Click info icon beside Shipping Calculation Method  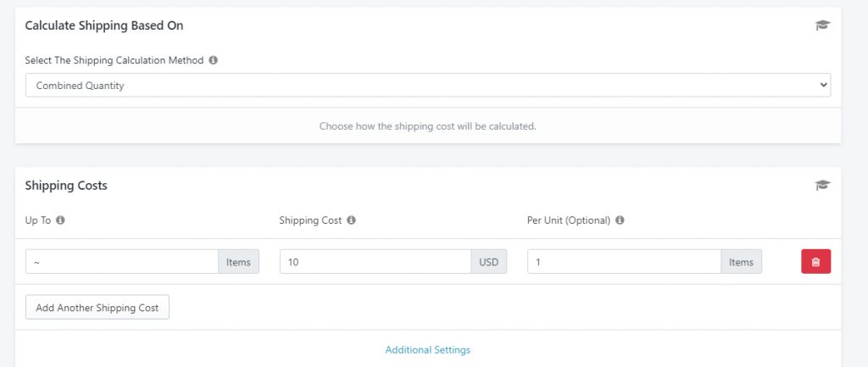[214, 60]
